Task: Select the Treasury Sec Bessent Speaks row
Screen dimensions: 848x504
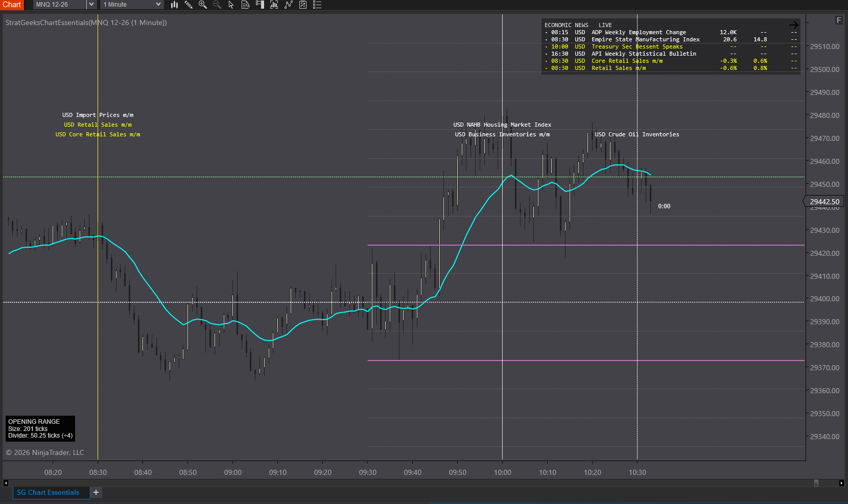Action: tap(671, 46)
